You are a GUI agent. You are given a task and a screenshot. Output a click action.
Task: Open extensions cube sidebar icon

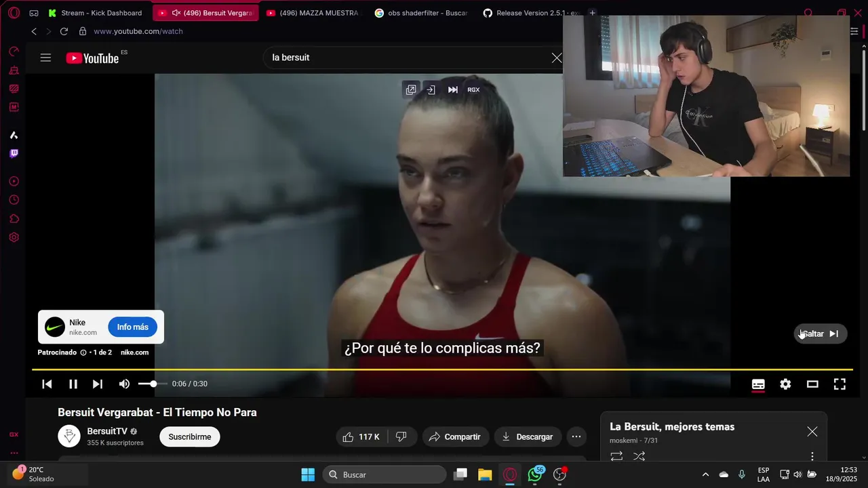pos(14,219)
